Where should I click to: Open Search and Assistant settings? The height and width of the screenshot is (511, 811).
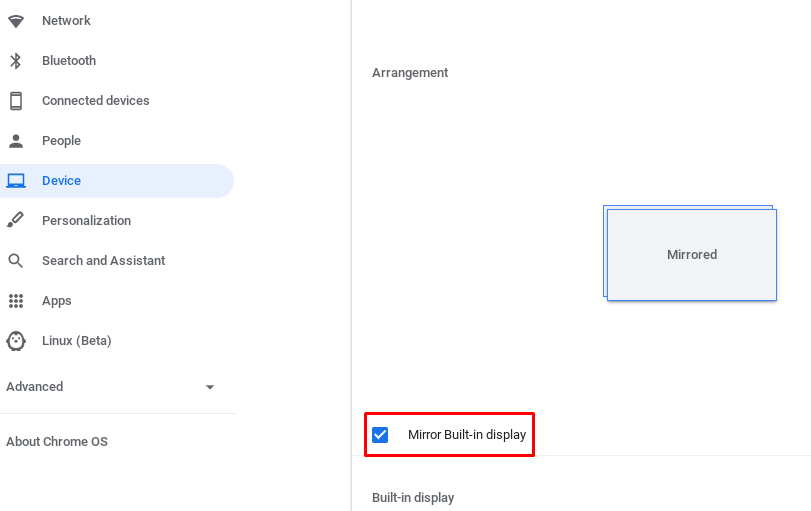tap(103, 261)
